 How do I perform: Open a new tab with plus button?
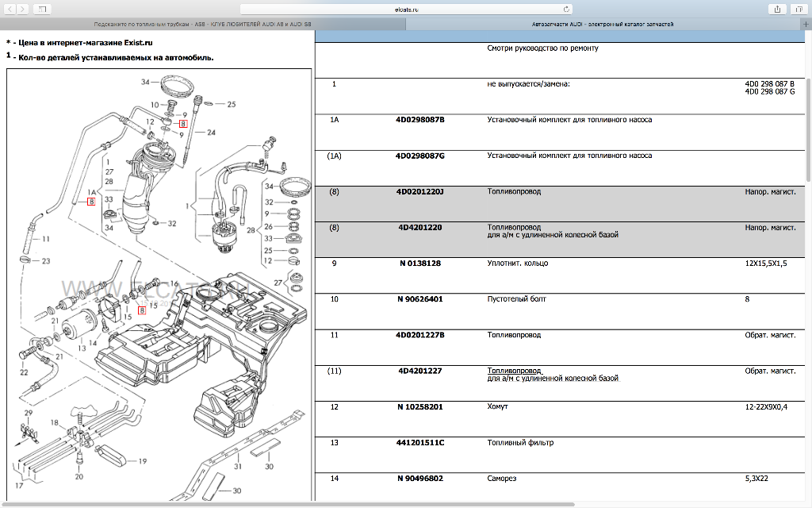pyautogui.click(x=806, y=25)
